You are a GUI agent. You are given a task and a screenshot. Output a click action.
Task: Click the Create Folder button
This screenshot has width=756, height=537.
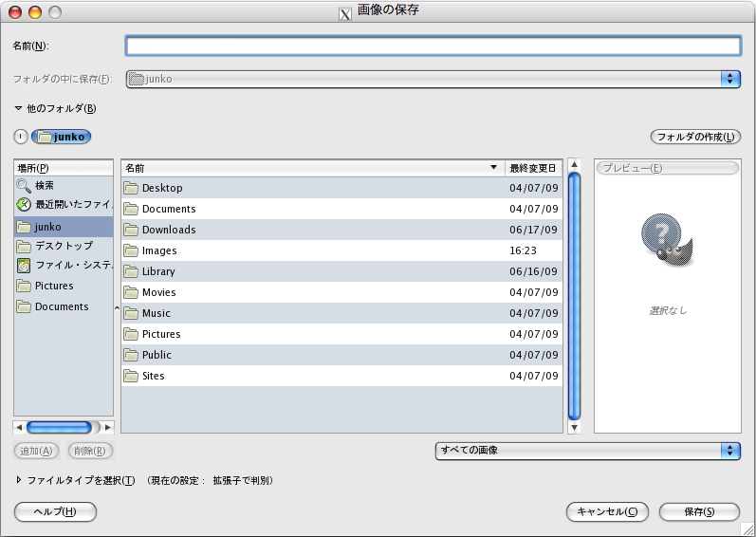[x=695, y=137]
